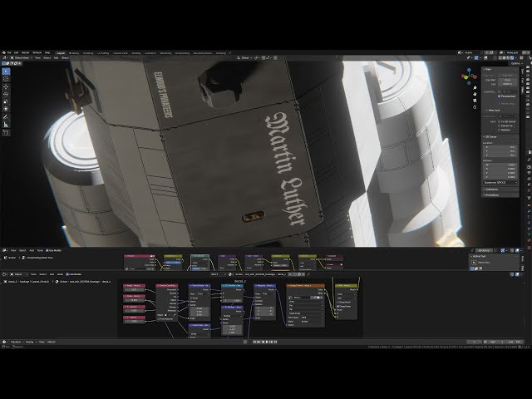532x399 pixels.
Task: Switch perspective/orthographic with the grid icon under the gizmo
Action: click(475, 107)
